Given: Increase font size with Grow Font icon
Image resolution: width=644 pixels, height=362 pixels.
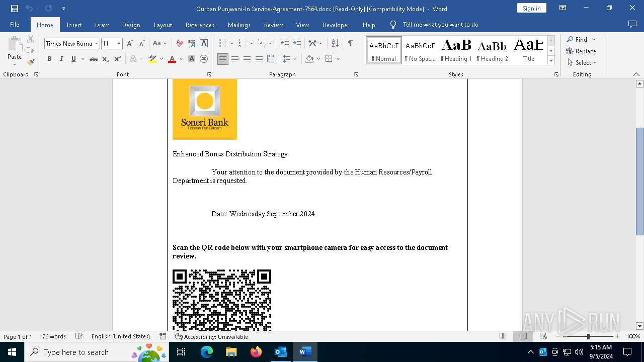Looking at the screenshot, I should [x=130, y=44].
